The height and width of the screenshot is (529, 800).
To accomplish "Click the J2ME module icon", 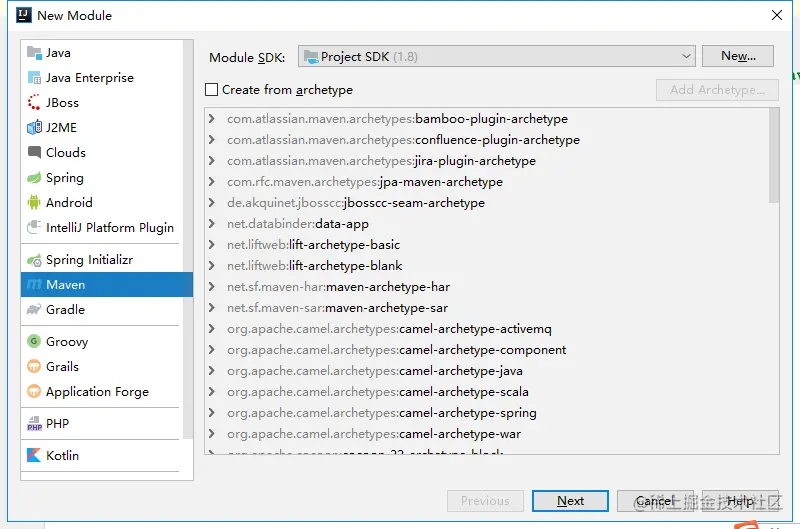I will (x=34, y=128).
